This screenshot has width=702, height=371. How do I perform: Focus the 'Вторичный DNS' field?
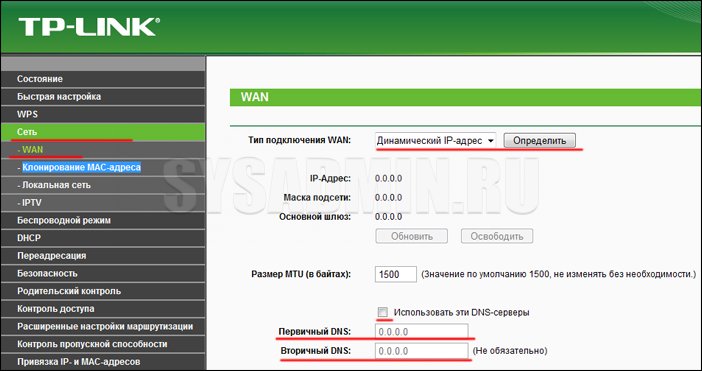coord(422,351)
